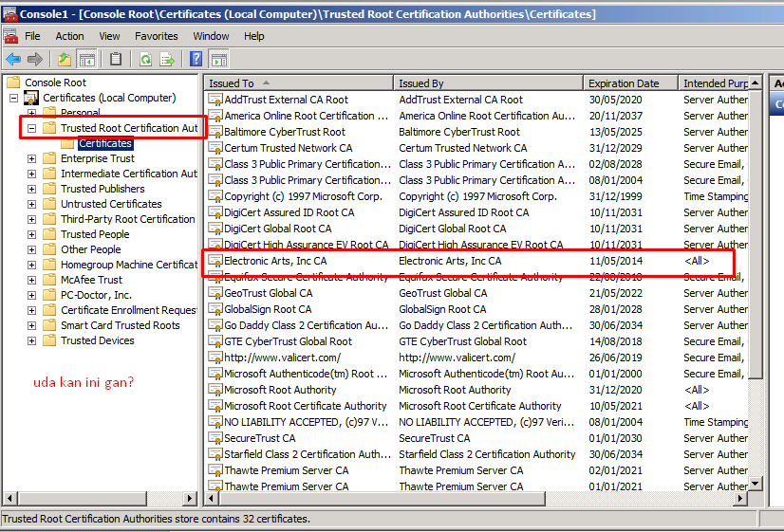Click the certificate list horizontal scroll-right arrow
Screen dimensions: 784x532
pos(741,498)
